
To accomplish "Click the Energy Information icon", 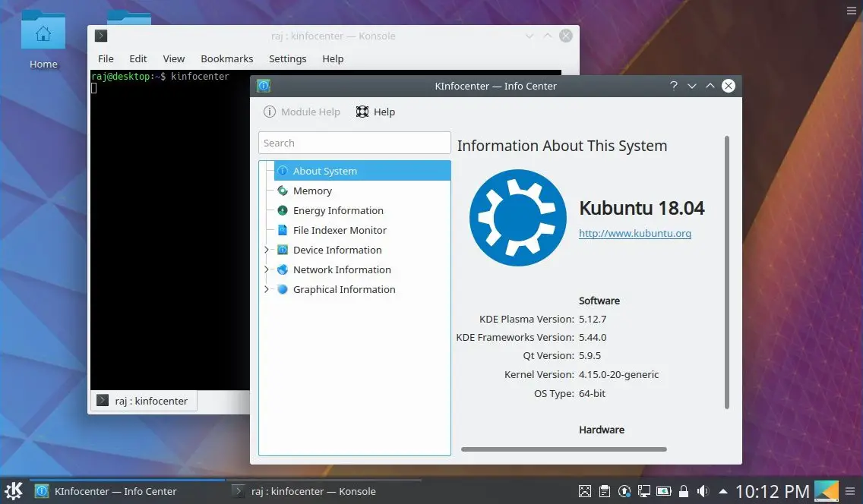I will pos(283,210).
